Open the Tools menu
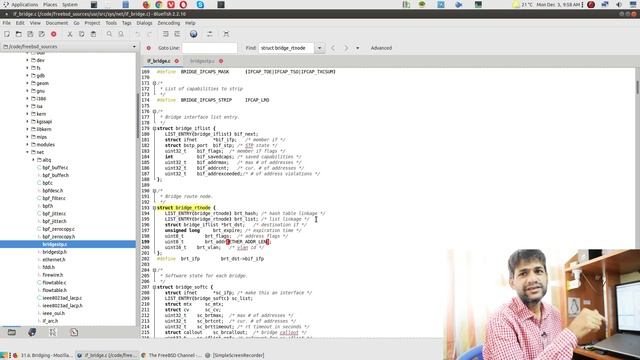The image size is (640, 360). (x=111, y=23)
